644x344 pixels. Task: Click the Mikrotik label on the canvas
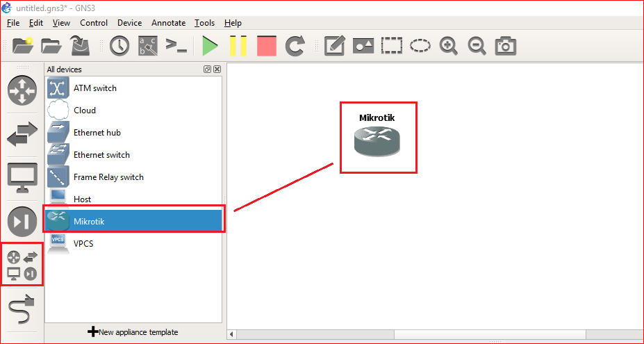pyautogui.click(x=377, y=118)
